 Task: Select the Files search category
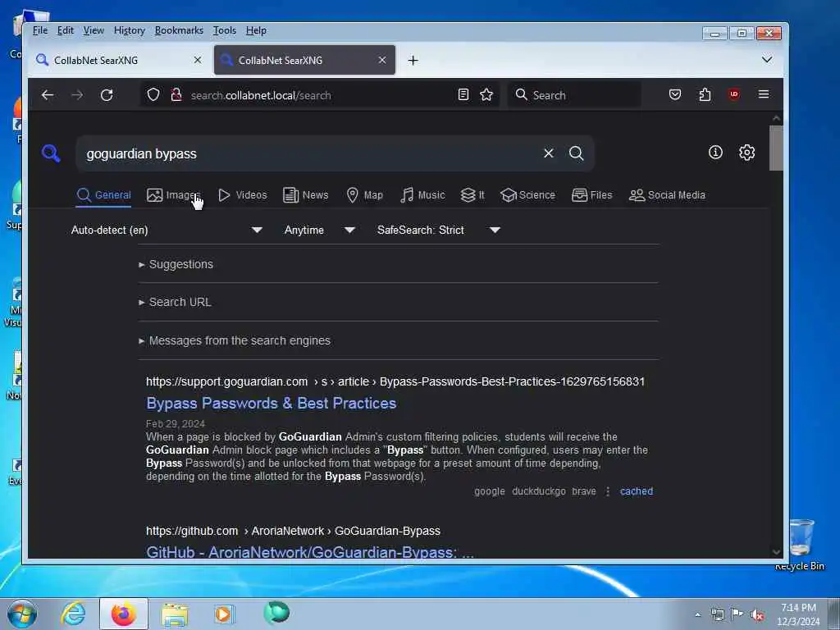coord(591,195)
